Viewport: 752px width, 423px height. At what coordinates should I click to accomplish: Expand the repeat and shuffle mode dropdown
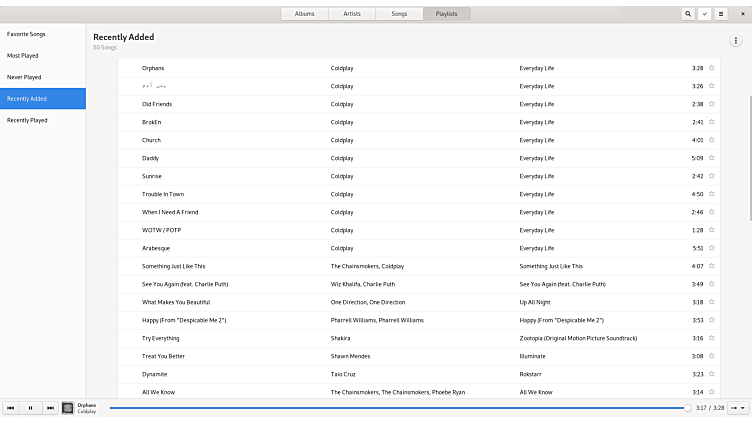[737, 408]
